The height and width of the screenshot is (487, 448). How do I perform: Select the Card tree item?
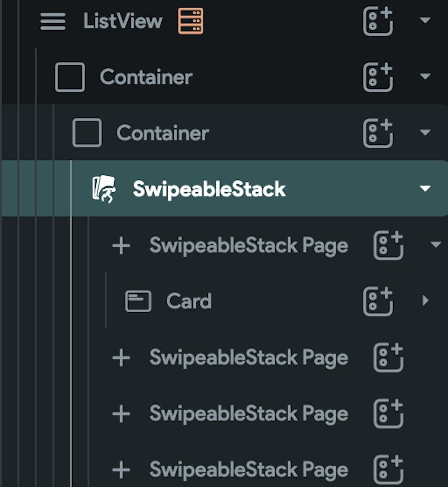[190, 301]
